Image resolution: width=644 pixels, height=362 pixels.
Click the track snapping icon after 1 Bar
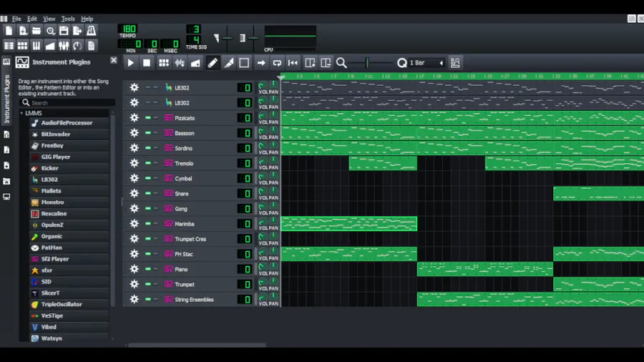(455, 63)
